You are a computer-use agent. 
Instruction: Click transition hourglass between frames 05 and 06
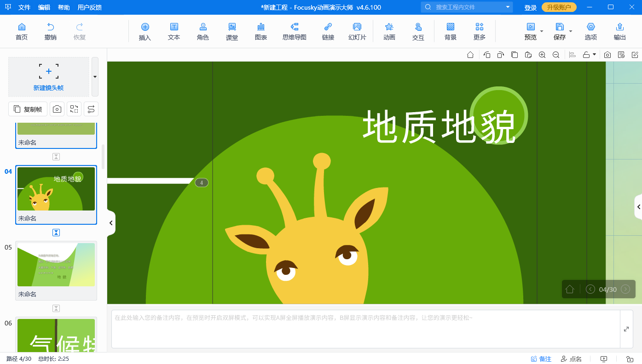(x=56, y=308)
